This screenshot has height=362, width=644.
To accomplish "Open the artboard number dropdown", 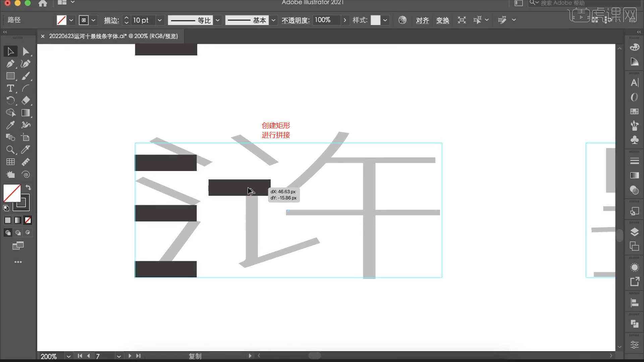I will point(119,356).
